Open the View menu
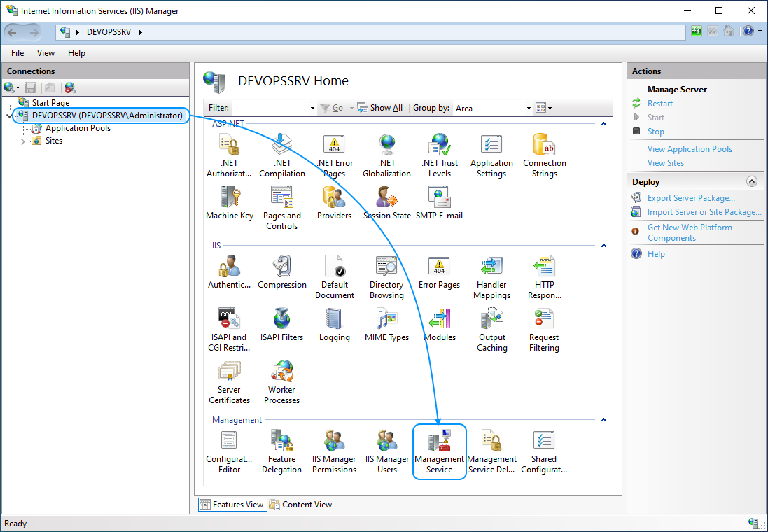The image size is (768, 532). coord(46,53)
